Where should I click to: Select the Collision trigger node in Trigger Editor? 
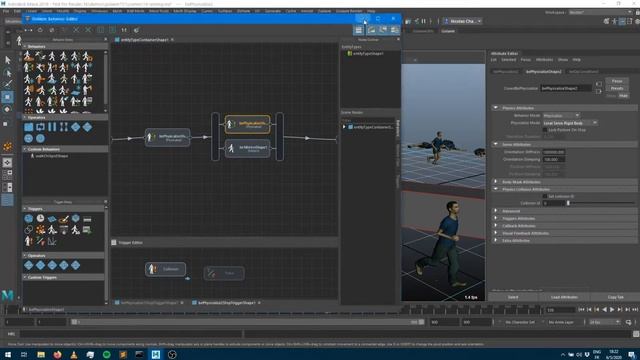pos(165,269)
